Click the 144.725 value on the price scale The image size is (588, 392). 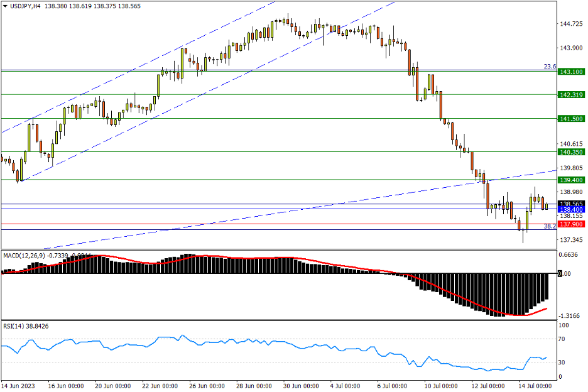tap(571, 24)
